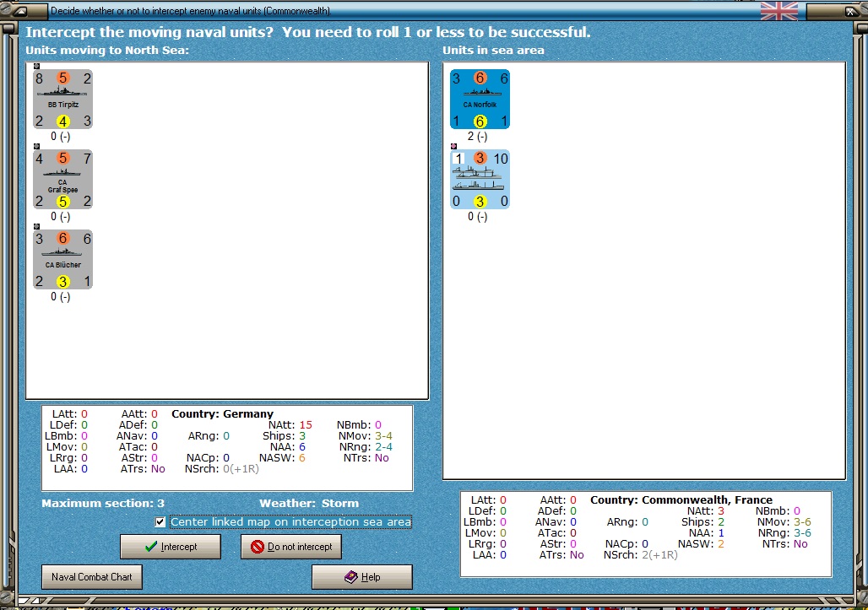
Task: Click 'Country: Germany' label
Action: (223, 413)
